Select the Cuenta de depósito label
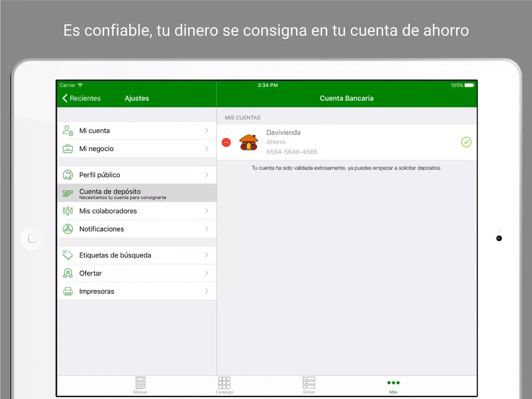Viewport: 532px width, 399px height. tap(110, 192)
